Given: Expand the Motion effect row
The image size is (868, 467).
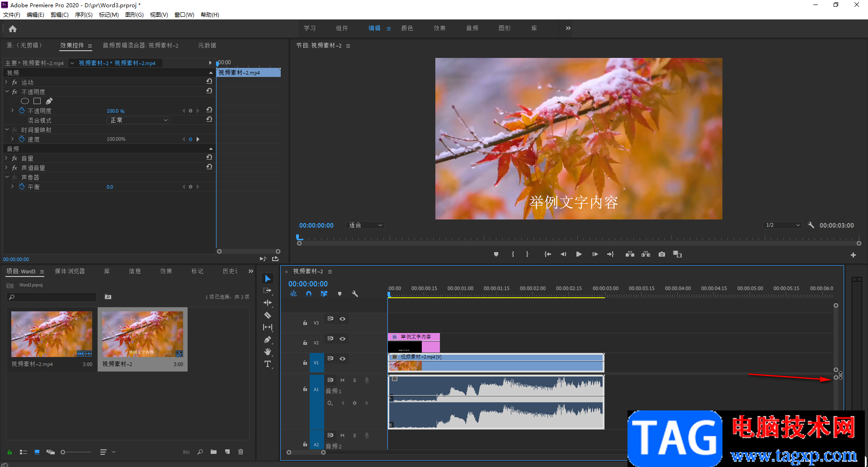Looking at the screenshot, I should (x=6, y=82).
